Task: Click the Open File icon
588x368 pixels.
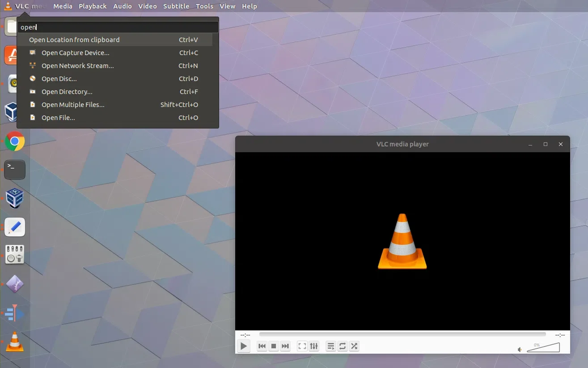Action: point(32,117)
